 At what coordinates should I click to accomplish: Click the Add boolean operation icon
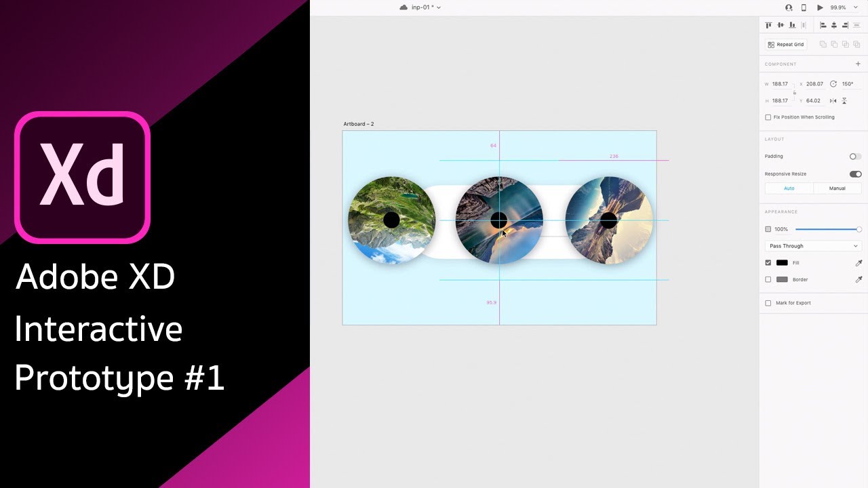823,44
